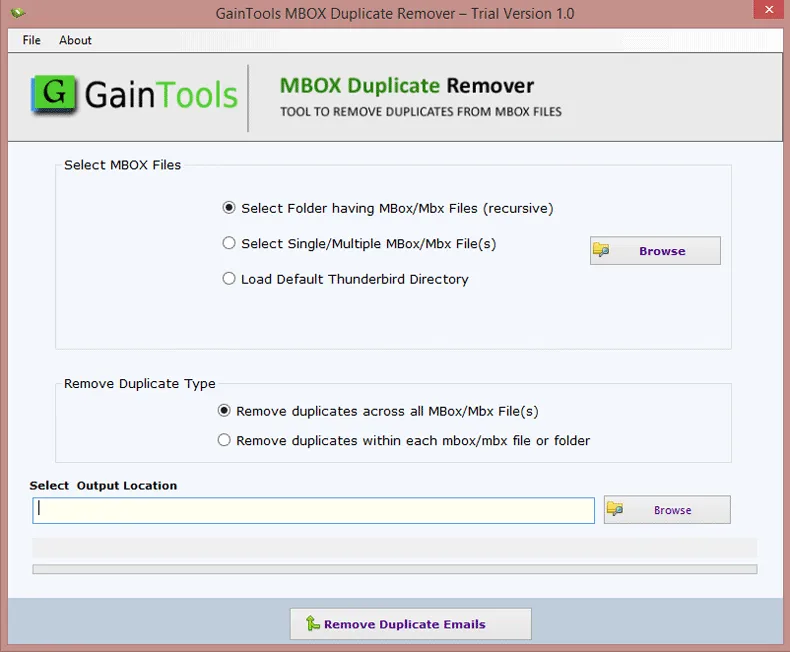
Task: Choose Remove duplicates within each mbox/mbx file
Action: pyautogui.click(x=225, y=440)
